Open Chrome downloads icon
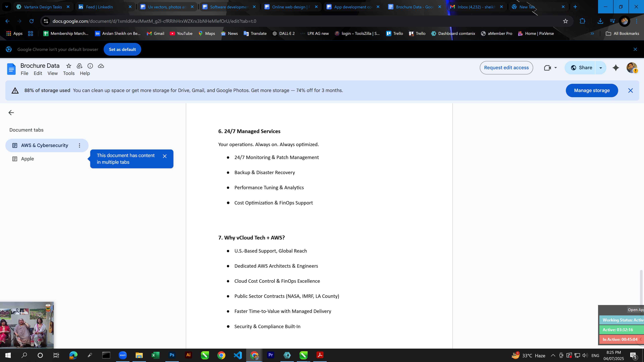Image resolution: width=644 pixels, height=362 pixels. [x=600, y=21]
